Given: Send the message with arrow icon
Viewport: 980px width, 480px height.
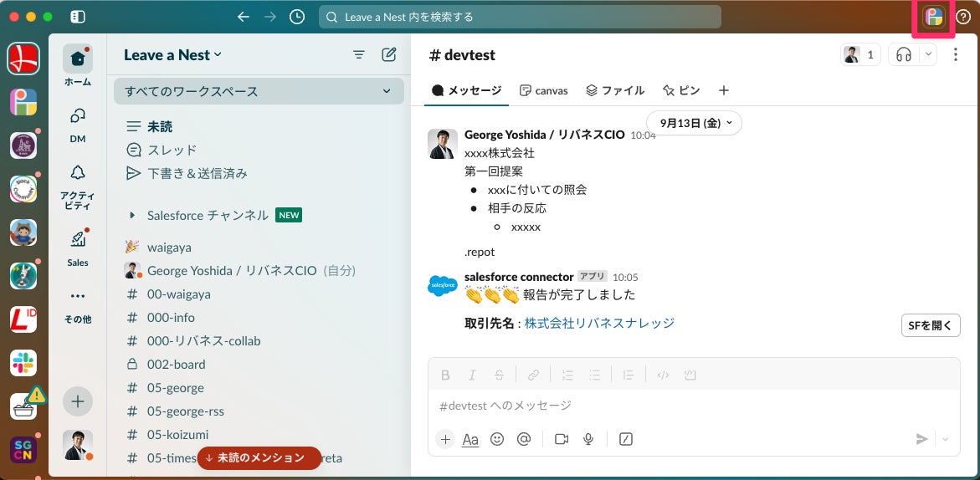Looking at the screenshot, I should [922, 439].
